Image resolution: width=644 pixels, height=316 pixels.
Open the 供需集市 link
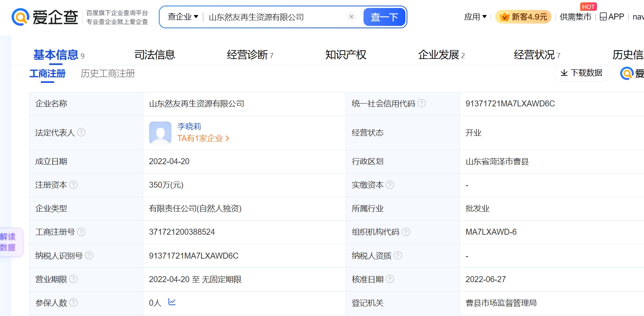575,17
